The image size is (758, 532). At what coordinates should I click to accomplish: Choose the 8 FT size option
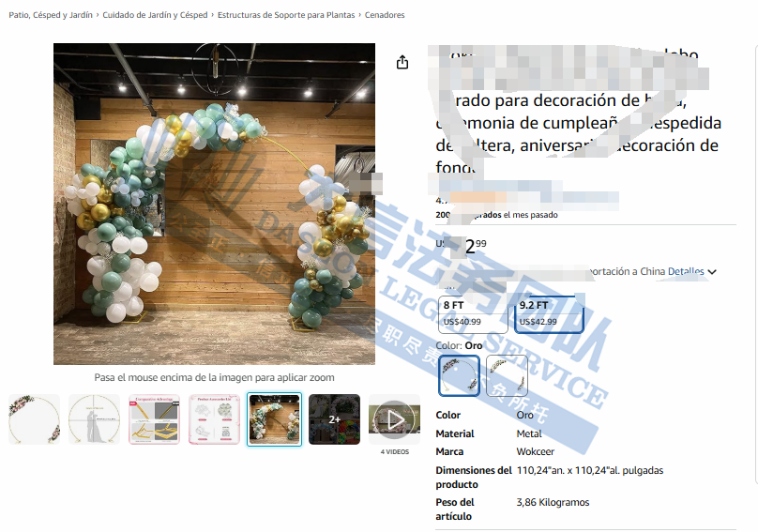(x=473, y=313)
